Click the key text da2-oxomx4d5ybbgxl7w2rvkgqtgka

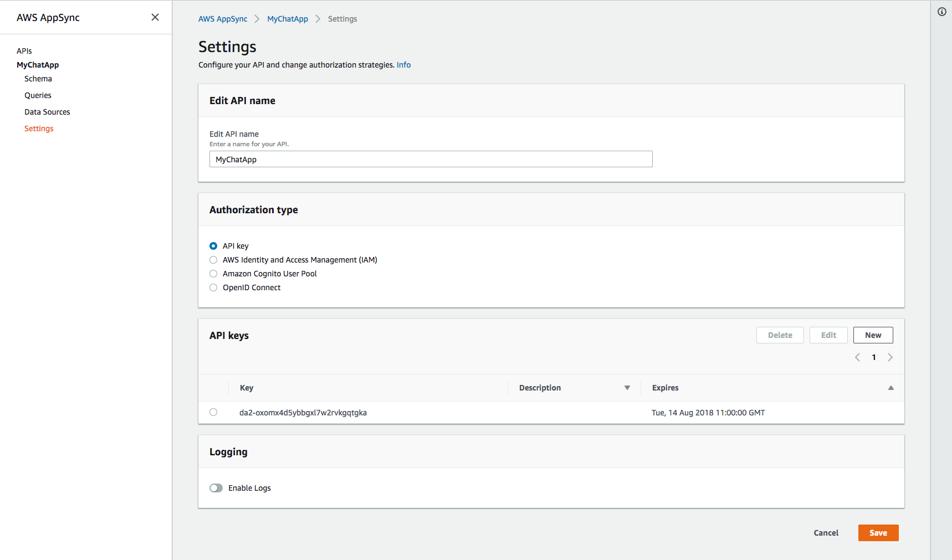pos(303,413)
